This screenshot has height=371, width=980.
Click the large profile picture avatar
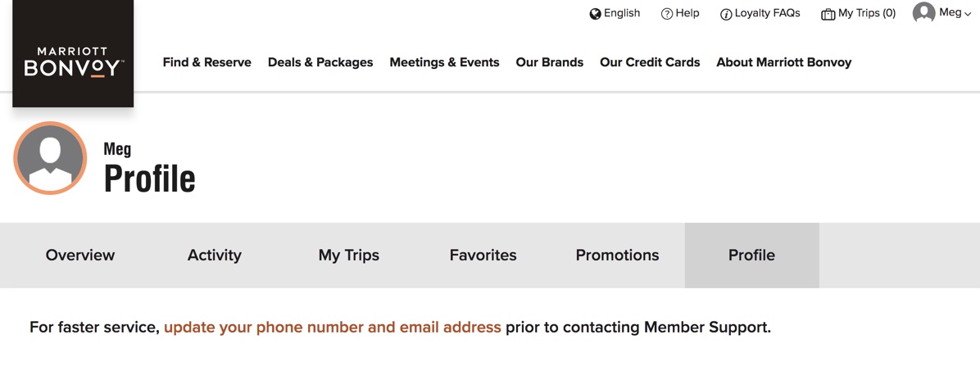click(x=50, y=158)
